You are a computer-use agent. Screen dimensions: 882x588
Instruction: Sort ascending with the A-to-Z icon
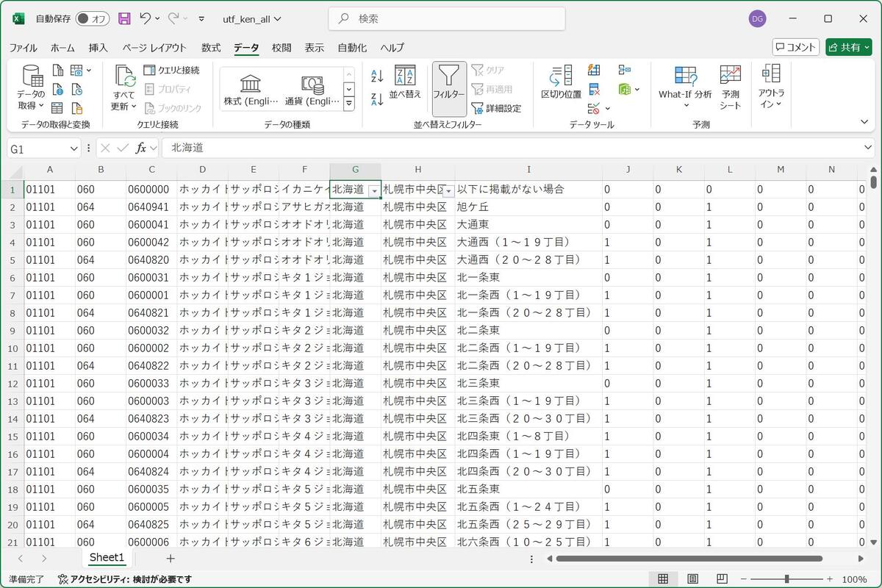tap(377, 76)
